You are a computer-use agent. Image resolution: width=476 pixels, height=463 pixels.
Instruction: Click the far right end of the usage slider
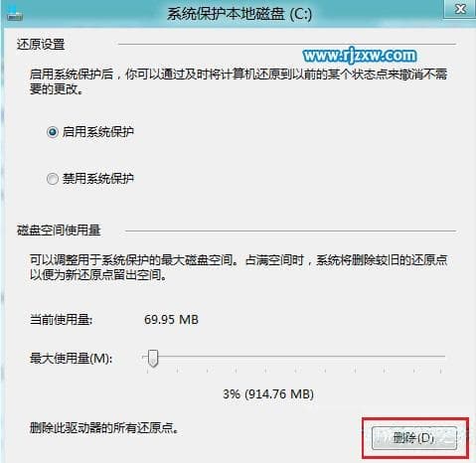443,357
